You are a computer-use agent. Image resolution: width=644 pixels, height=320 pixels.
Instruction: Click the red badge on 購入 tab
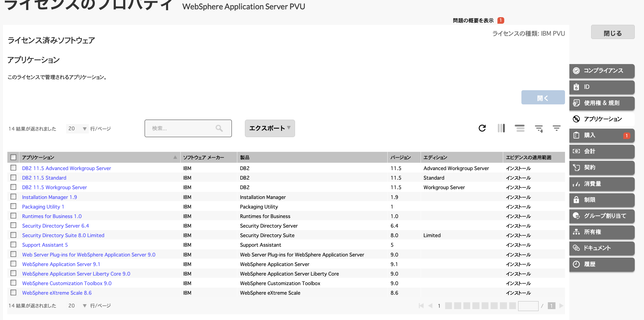click(627, 135)
